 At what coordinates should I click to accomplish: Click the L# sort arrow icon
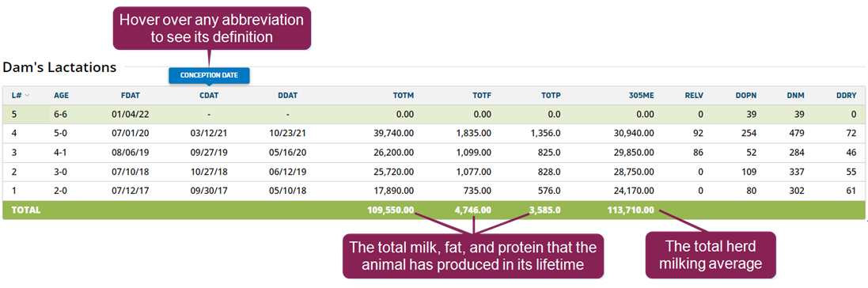click(27, 95)
